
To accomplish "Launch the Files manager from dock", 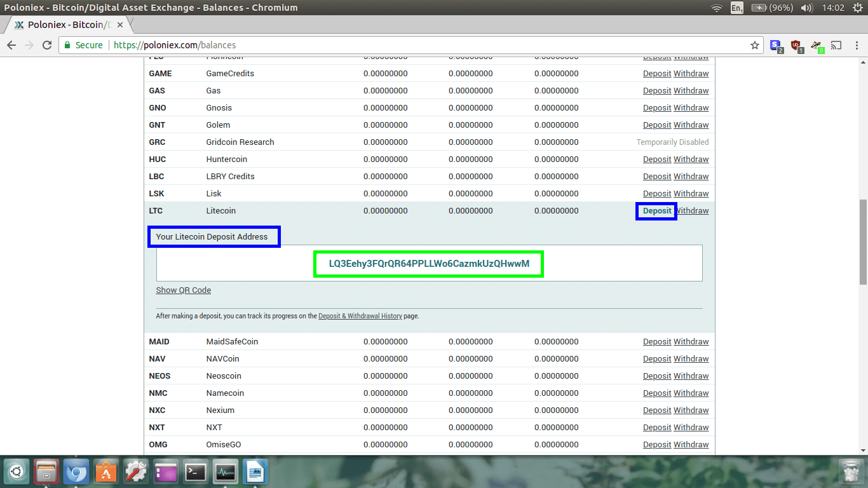I will (46, 472).
